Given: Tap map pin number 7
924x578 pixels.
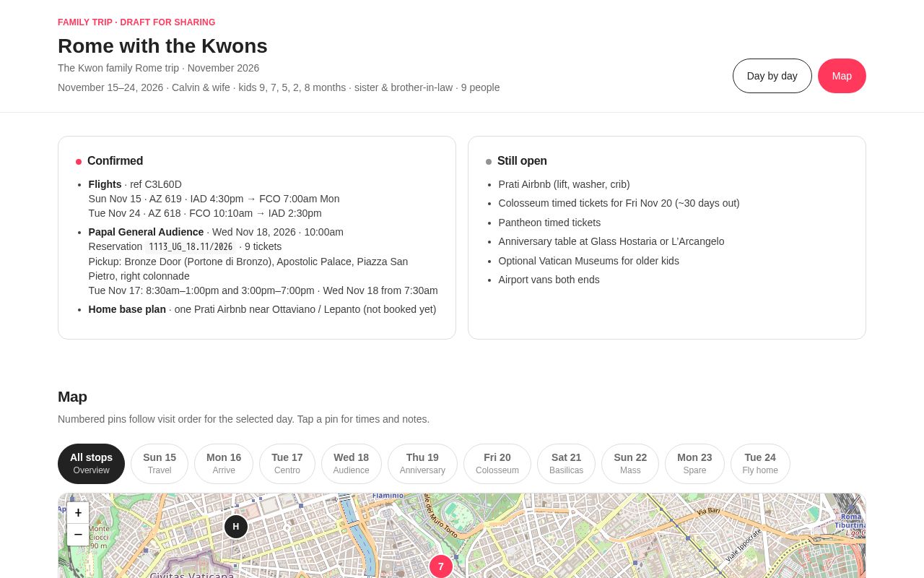Looking at the screenshot, I should 441,566.
